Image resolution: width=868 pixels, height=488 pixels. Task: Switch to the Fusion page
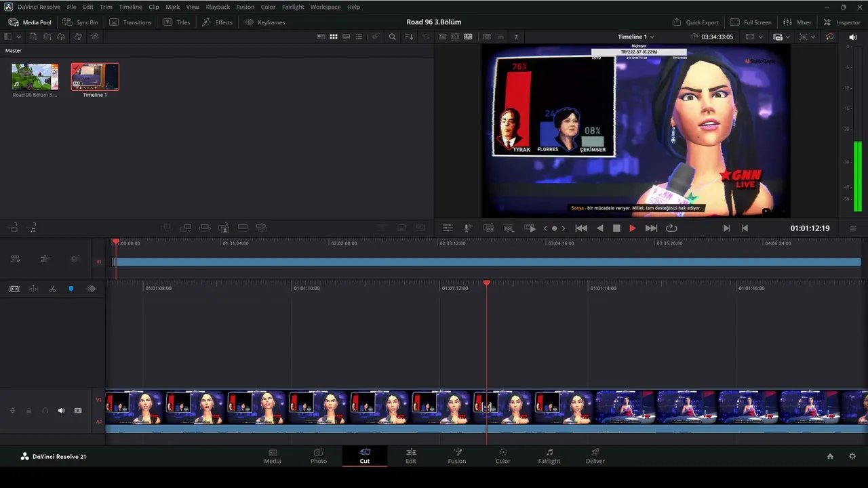click(457, 456)
